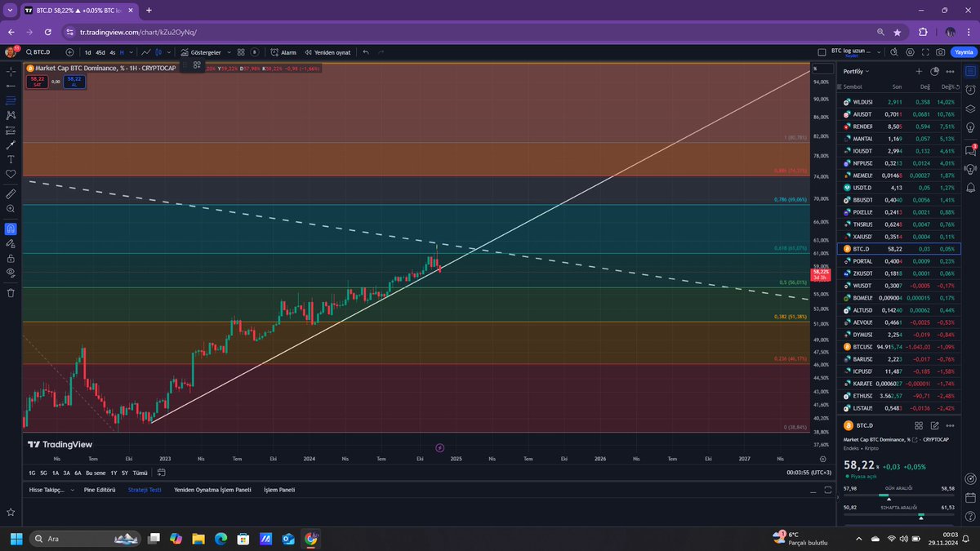This screenshot has height=551, width=980.
Task: Take a chart snapshot with camera icon
Action: click(x=940, y=52)
